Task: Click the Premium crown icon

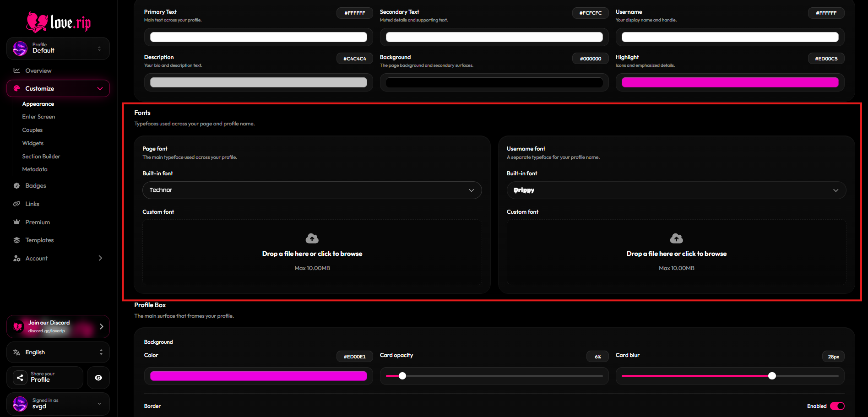Action: [x=17, y=222]
